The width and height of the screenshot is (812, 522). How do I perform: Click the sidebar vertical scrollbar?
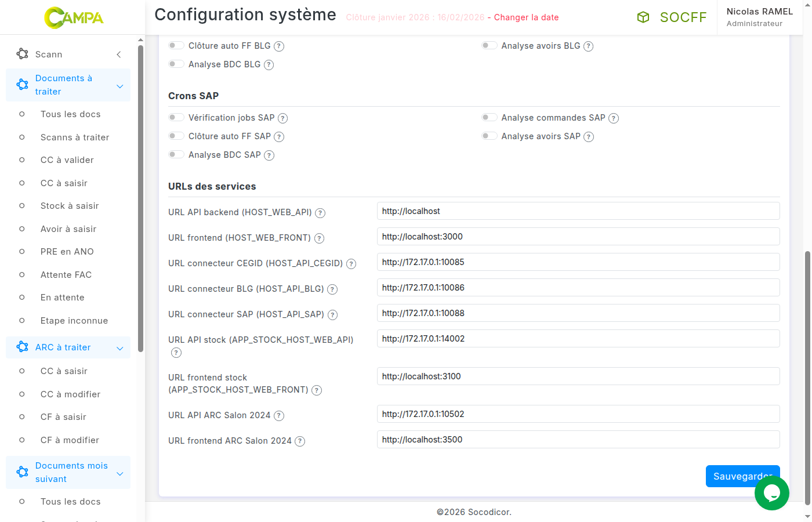[x=140, y=197]
